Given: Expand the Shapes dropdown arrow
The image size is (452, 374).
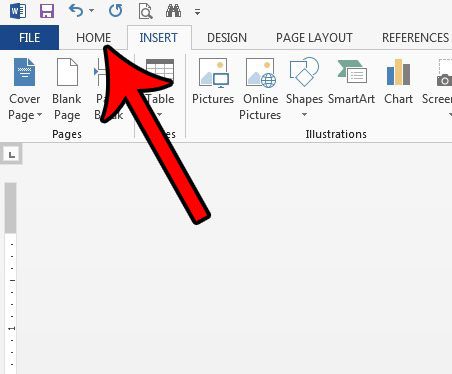Looking at the screenshot, I should (x=304, y=115).
